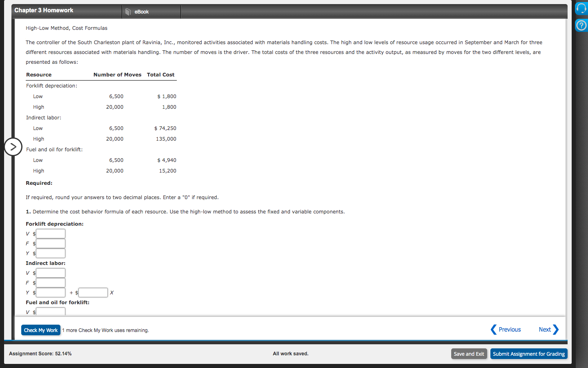Expand the left side panel arrow
The width and height of the screenshot is (588, 368).
point(13,147)
